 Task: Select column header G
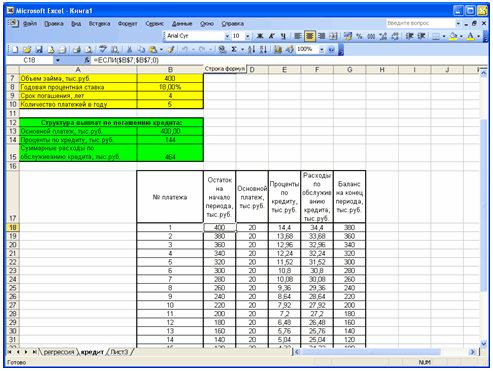[350, 70]
